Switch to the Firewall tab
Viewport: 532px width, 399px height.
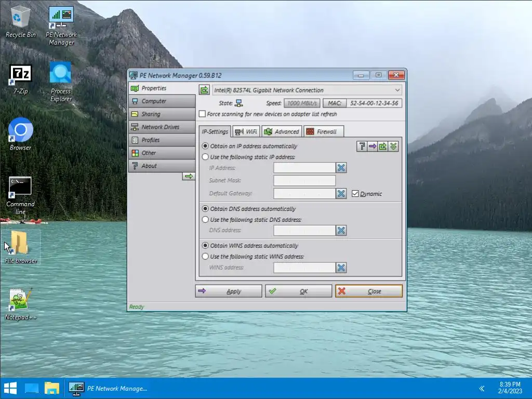tap(324, 131)
